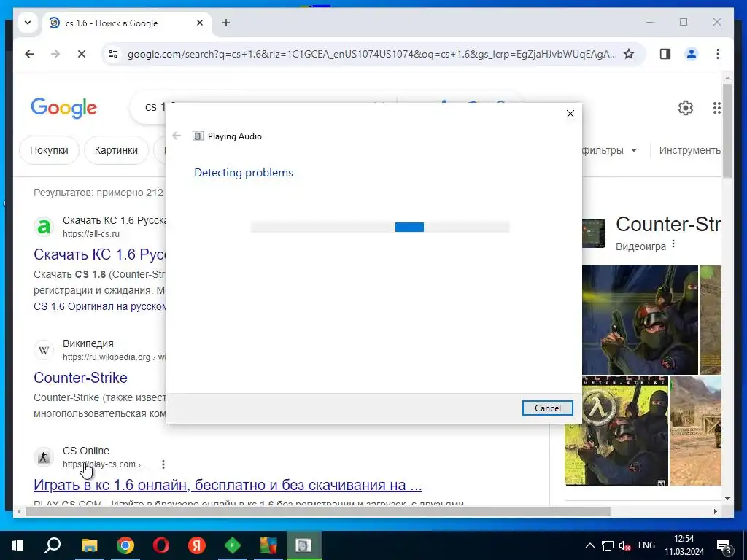747x560 pixels.
Task: Open network status tray icon
Action: [608, 545]
